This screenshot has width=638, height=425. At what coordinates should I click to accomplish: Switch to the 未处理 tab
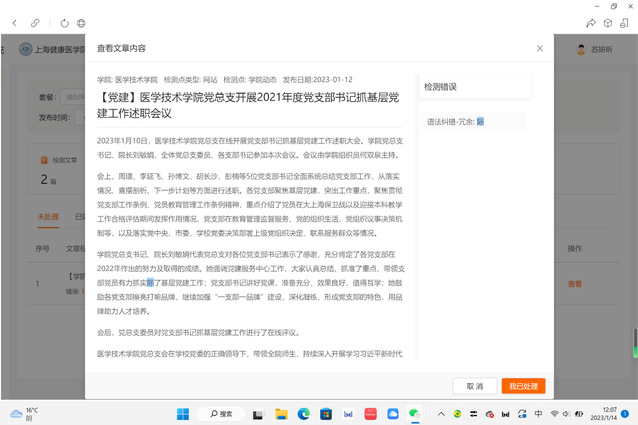[47, 216]
